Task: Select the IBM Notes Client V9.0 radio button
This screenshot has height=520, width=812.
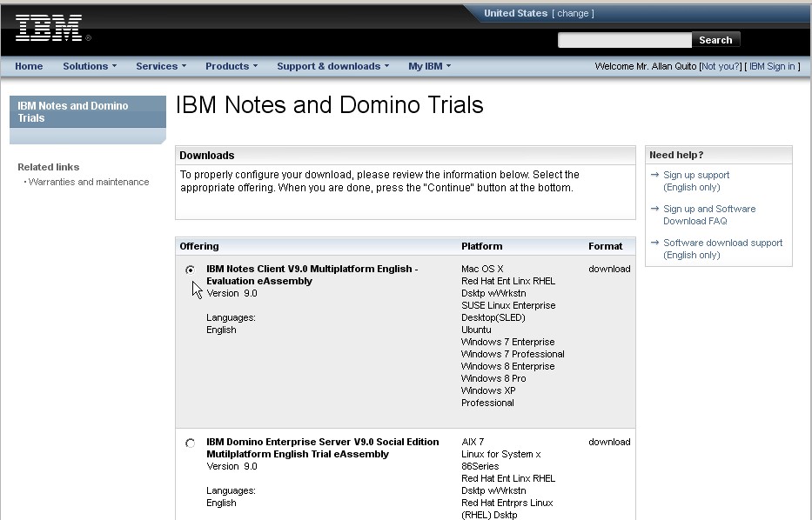Action: 189,270
